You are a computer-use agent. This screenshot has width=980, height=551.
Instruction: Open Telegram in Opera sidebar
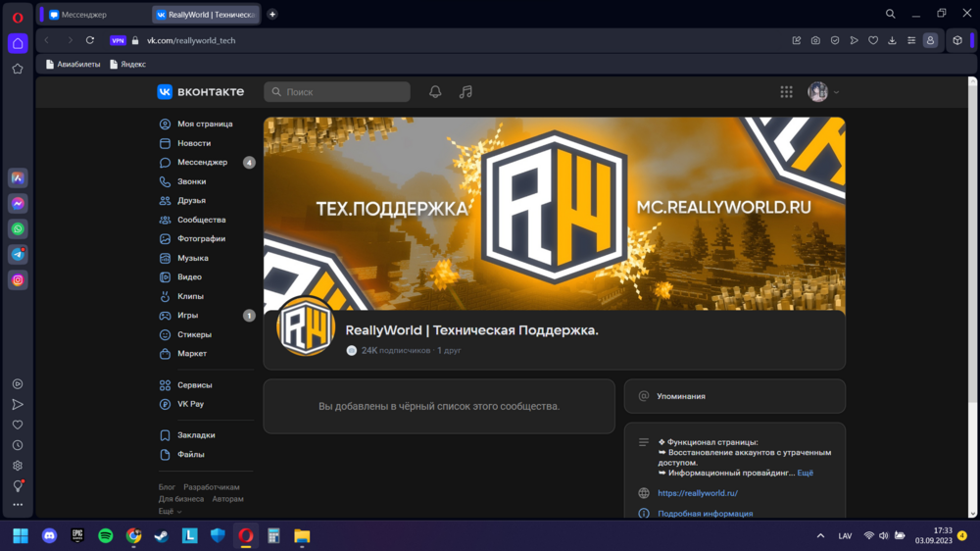click(18, 255)
